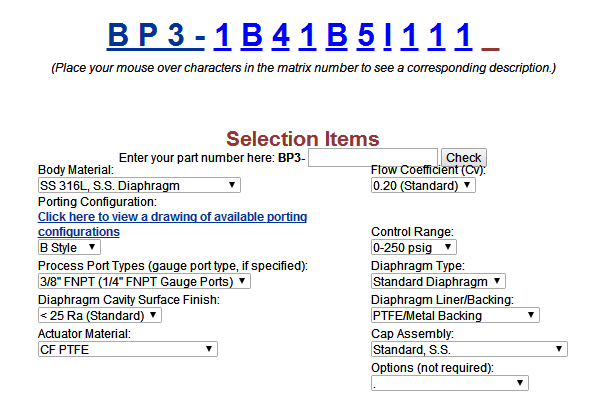Expand the Options (not required) dropdown
The image size is (598, 402).
pyautogui.click(x=450, y=383)
